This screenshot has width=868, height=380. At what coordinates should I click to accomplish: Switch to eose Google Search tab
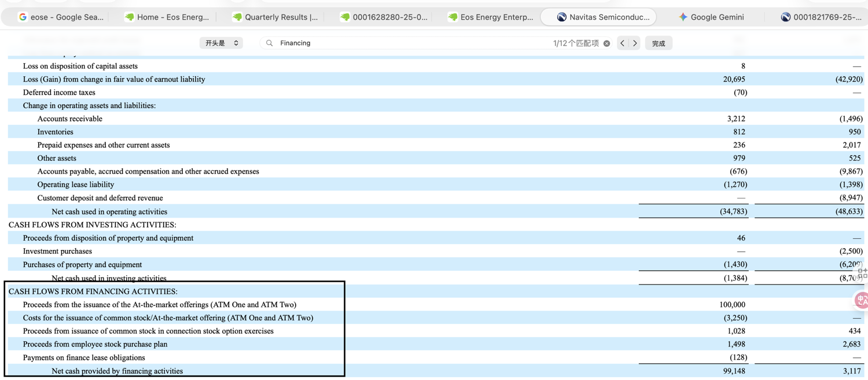coord(60,17)
